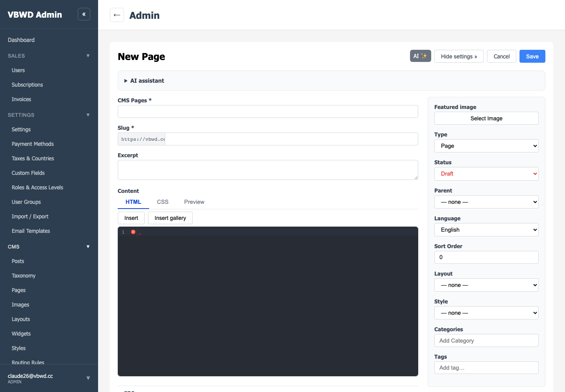Collapse the SALES section arrow
Screen dimensions: 565x392
pos(88,56)
